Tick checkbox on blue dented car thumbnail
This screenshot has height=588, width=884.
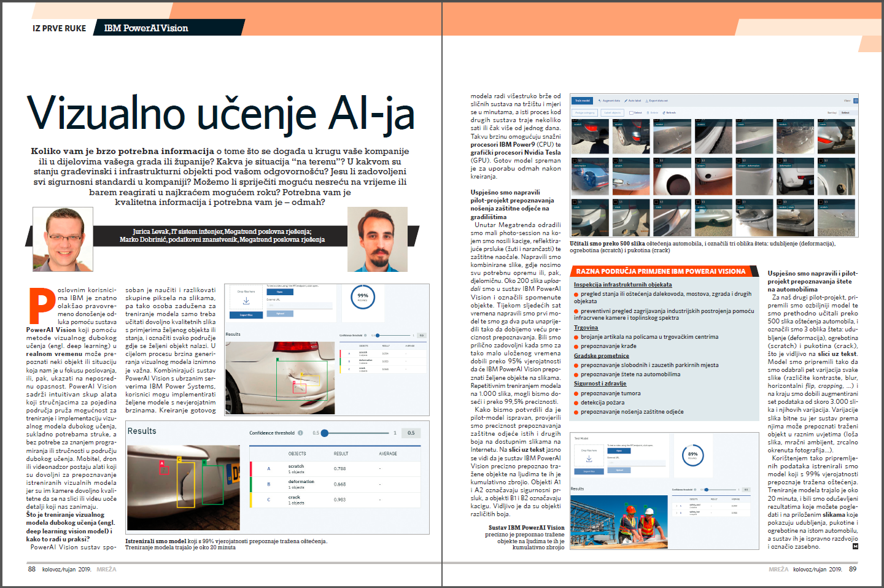[575, 161]
